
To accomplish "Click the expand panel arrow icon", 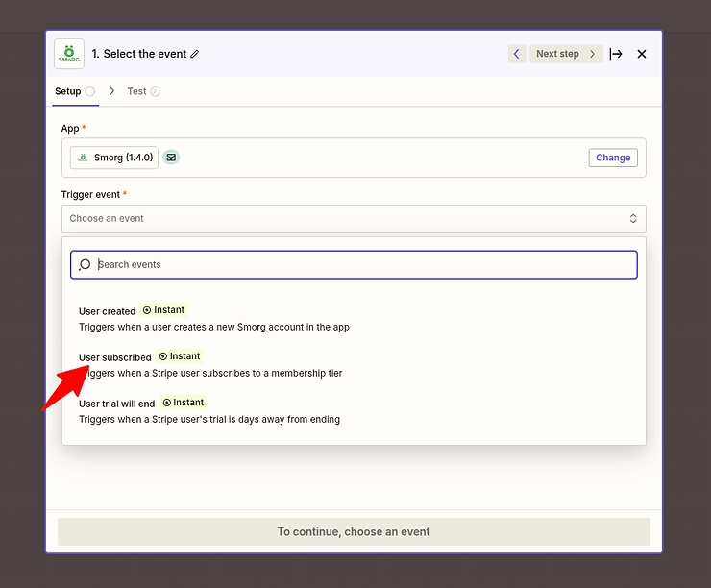I will coord(616,54).
